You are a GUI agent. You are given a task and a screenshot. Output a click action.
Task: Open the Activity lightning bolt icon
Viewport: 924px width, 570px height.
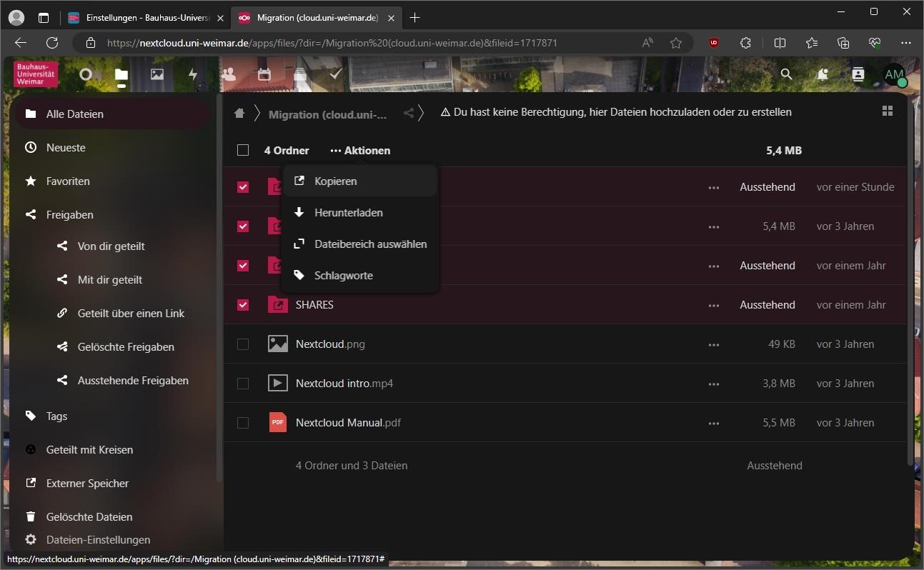(193, 74)
